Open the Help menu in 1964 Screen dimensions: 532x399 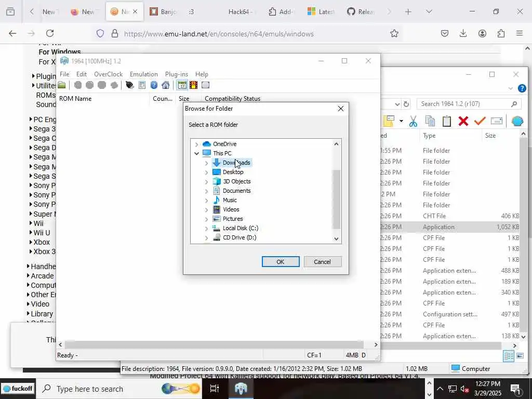(202, 74)
